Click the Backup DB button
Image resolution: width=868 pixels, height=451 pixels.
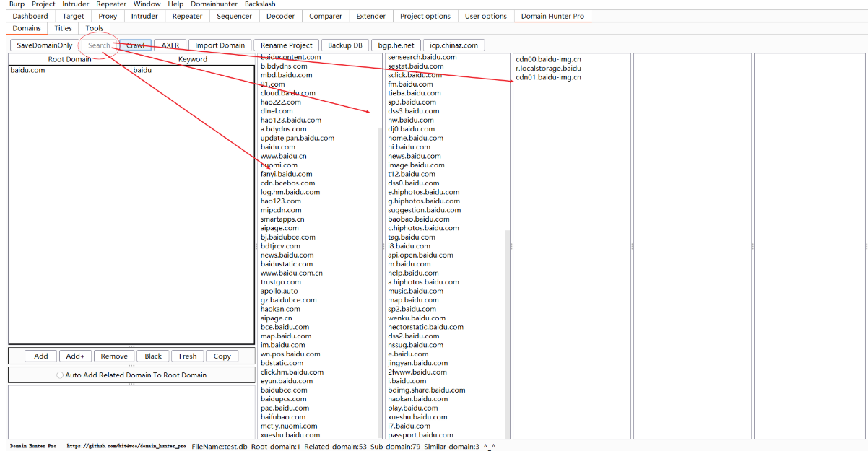click(x=344, y=45)
